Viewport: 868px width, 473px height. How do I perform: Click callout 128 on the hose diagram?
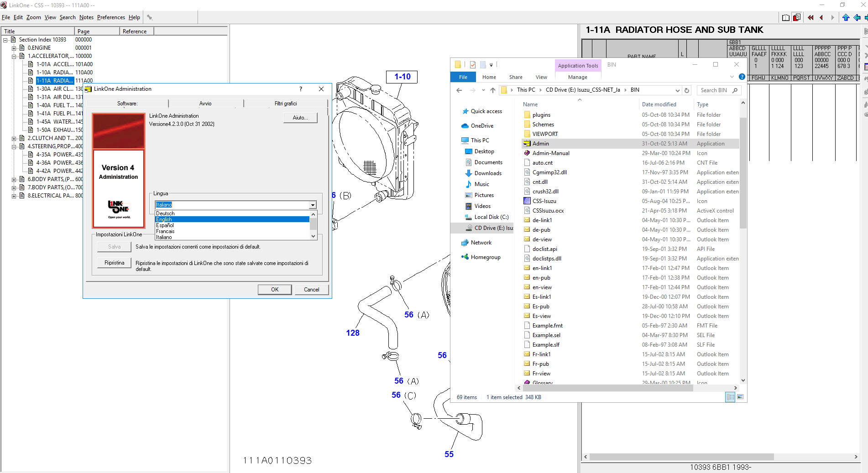click(x=353, y=333)
